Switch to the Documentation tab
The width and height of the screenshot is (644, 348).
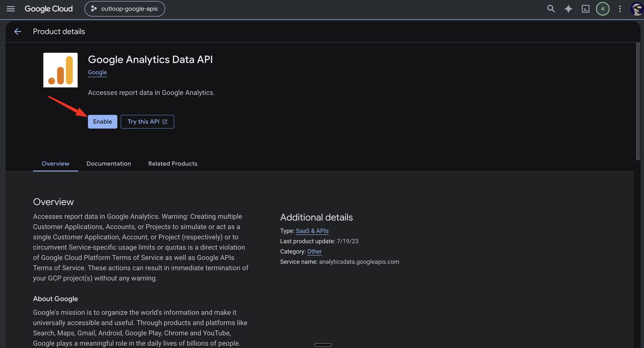[x=109, y=163]
